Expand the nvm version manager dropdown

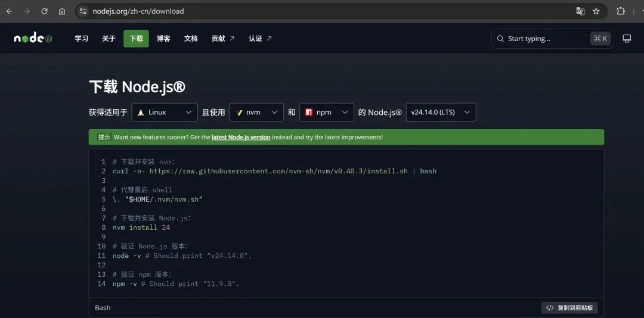tap(256, 112)
